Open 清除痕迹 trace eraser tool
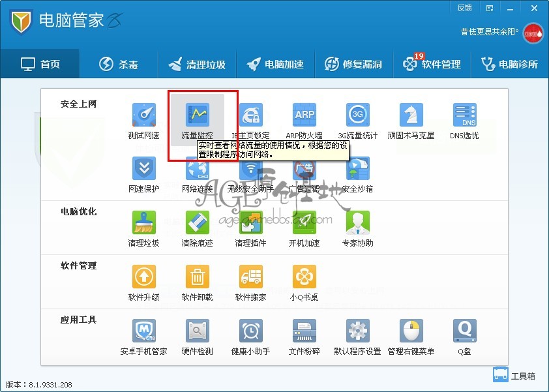The image size is (549, 392). point(198,229)
